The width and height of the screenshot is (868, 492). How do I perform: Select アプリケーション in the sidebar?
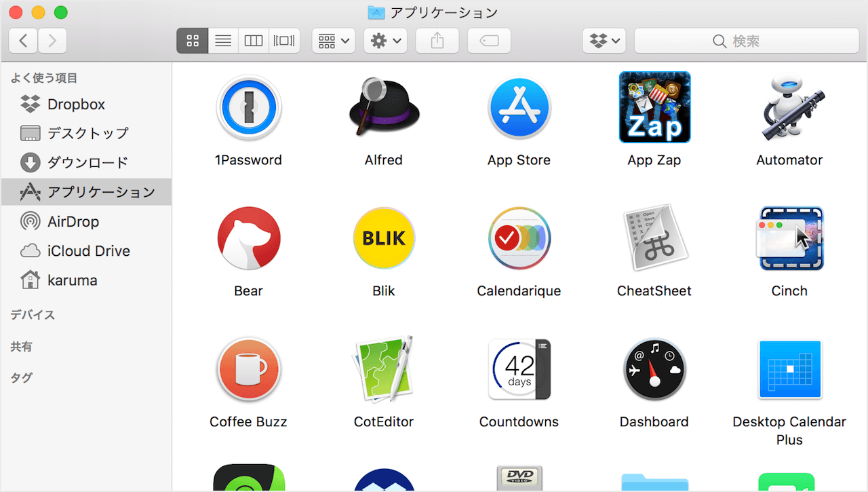tap(86, 192)
